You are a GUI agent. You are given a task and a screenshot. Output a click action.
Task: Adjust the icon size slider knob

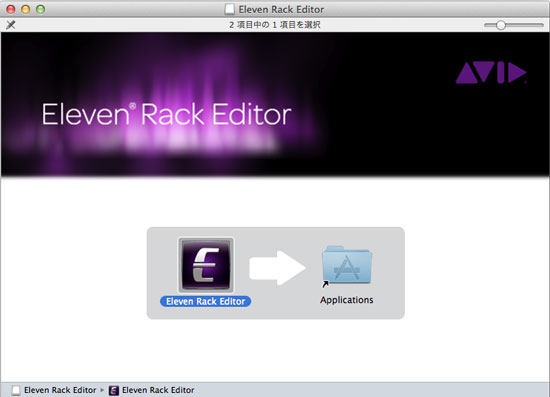pyautogui.click(x=501, y=25)
